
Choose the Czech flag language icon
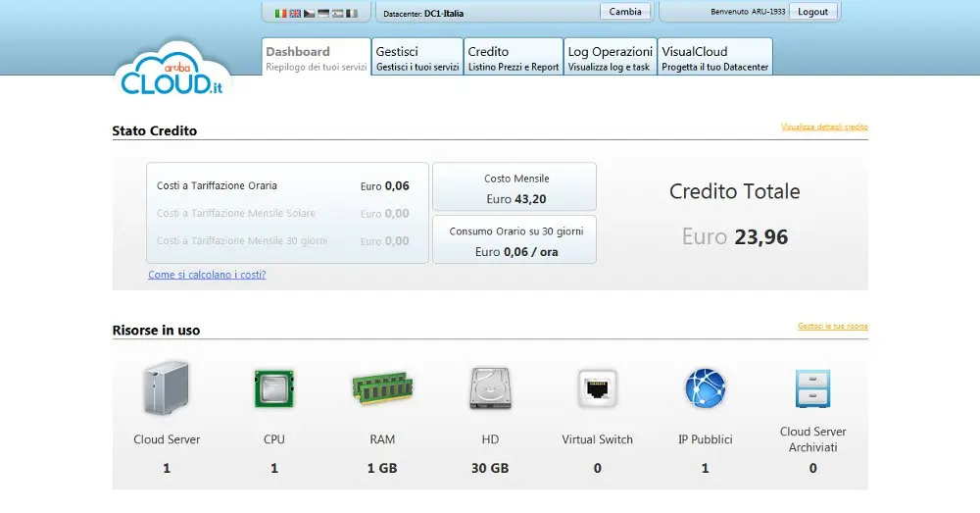(309, 13)
